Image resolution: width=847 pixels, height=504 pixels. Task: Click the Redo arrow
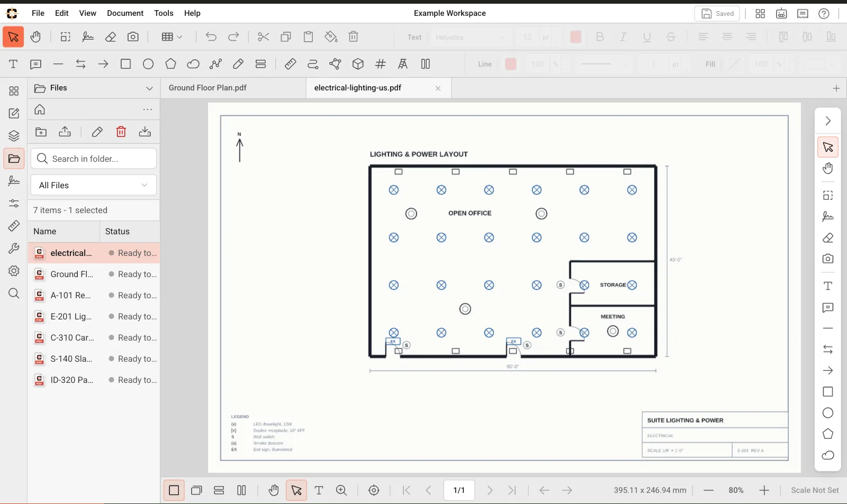click(233, 37)
